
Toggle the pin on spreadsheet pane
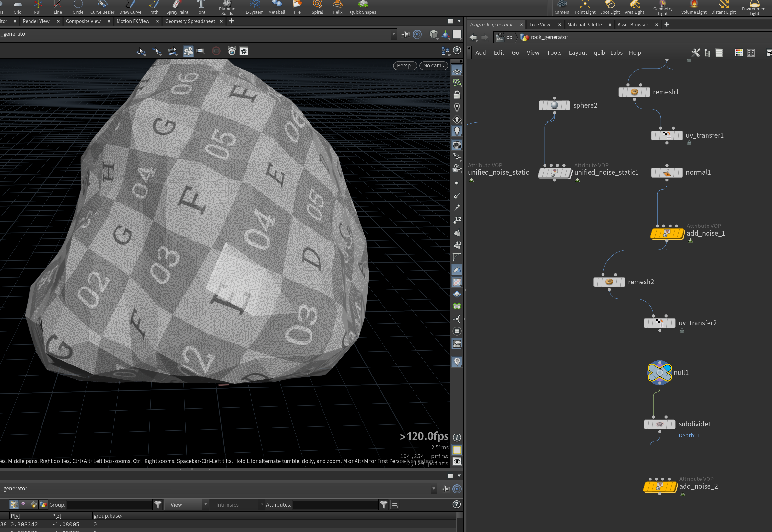[x=446, y=489]
